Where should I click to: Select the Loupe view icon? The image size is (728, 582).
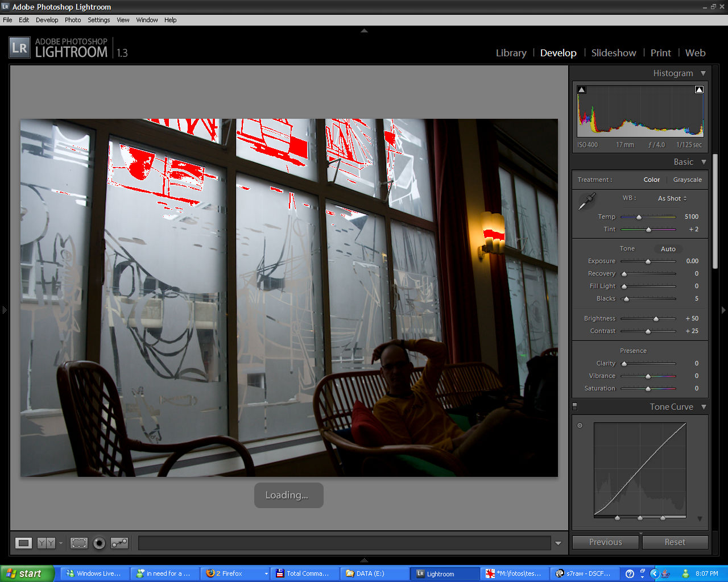(x=23, y=543)
